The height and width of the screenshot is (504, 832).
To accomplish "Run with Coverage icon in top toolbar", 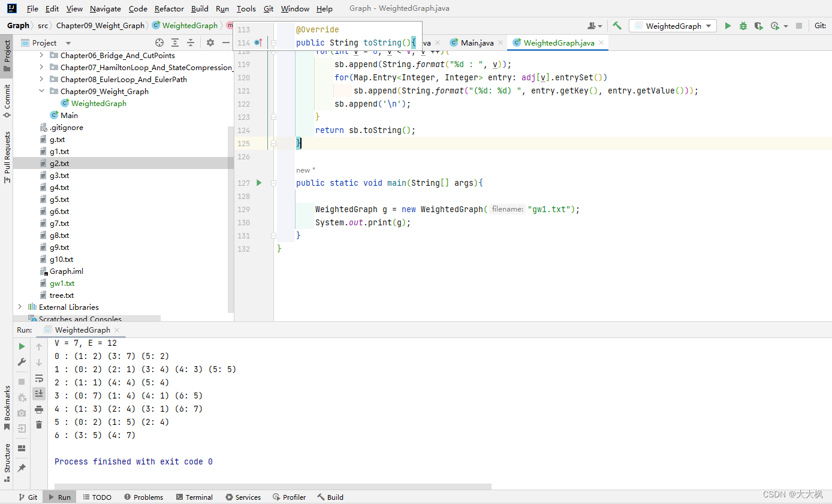I will pyautogui.click(x=759, y=26).
